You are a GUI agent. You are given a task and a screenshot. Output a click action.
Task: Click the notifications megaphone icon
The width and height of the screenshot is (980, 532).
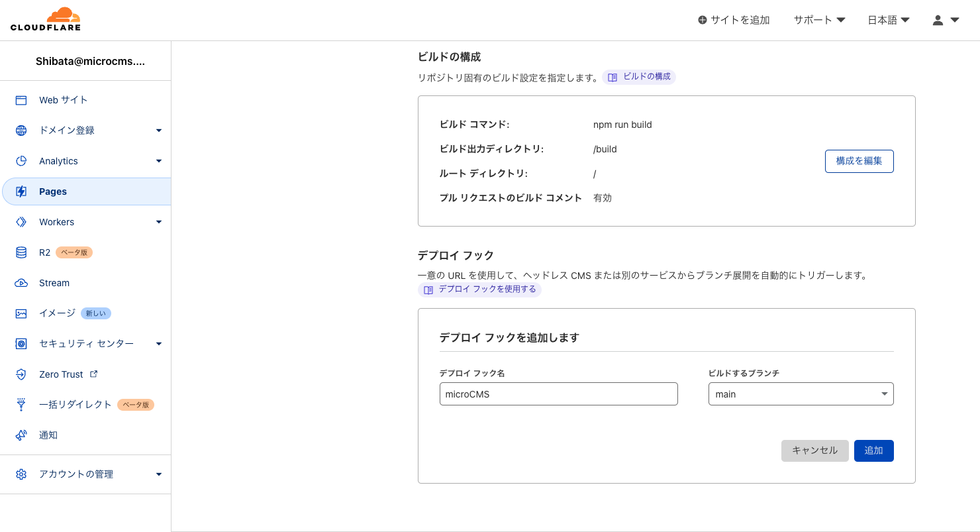tap(21, 435)
